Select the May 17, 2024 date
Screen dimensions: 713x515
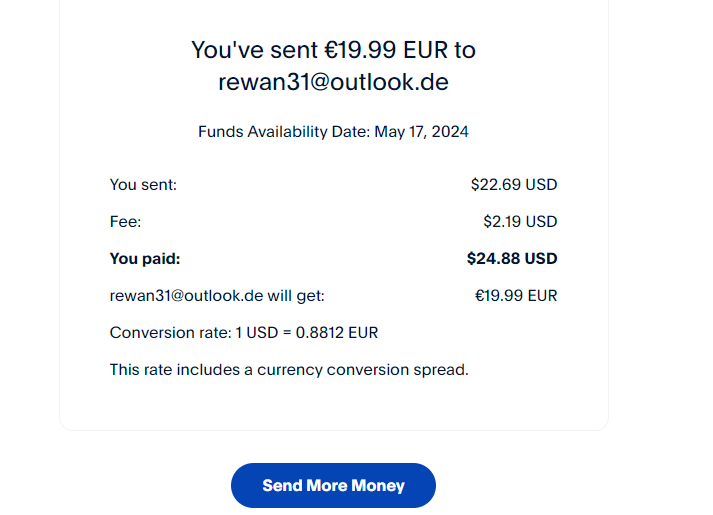point(421,131)
